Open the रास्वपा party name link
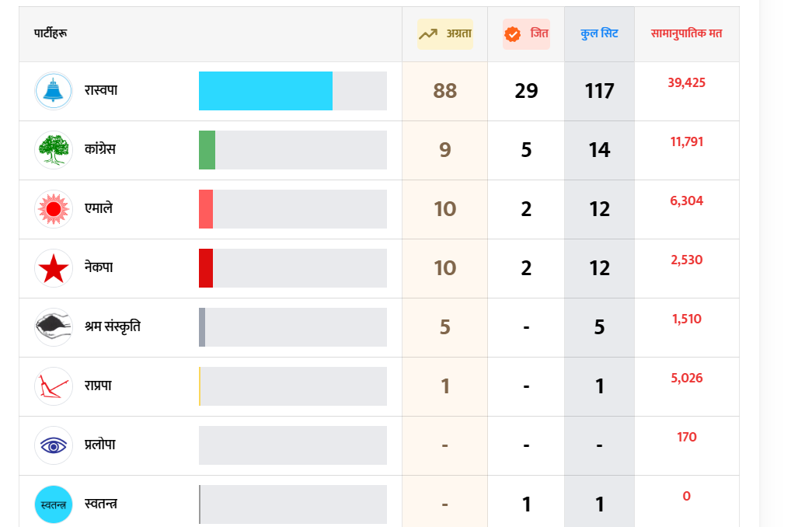812x527 pixels. click(x=101, y=91)
